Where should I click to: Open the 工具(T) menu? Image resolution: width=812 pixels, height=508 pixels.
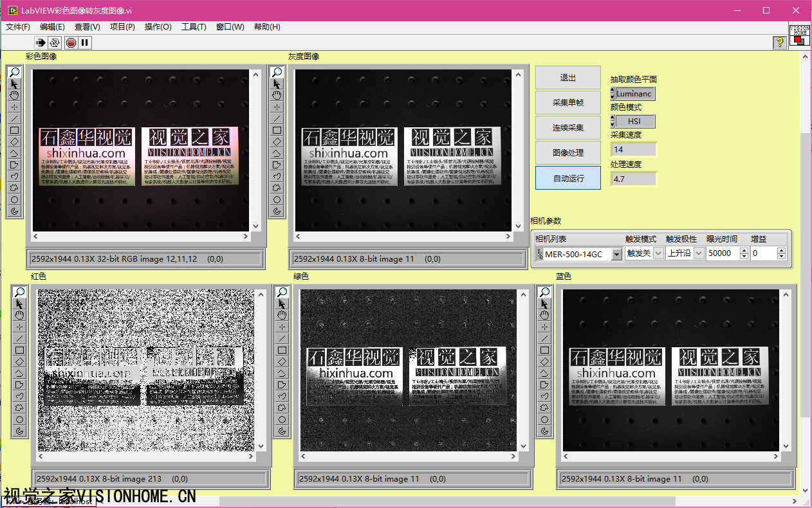pos(194,27)
